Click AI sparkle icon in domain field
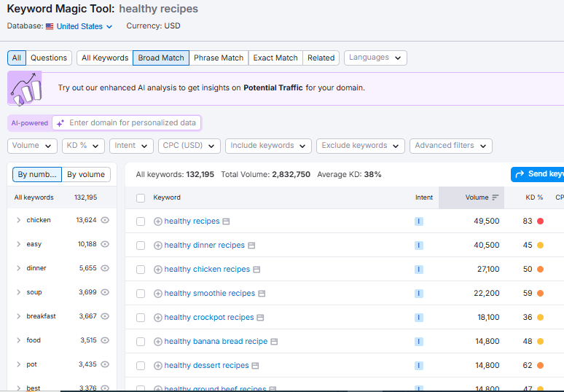This screenshot has width=564, height=392. click(x=60, y=123)
